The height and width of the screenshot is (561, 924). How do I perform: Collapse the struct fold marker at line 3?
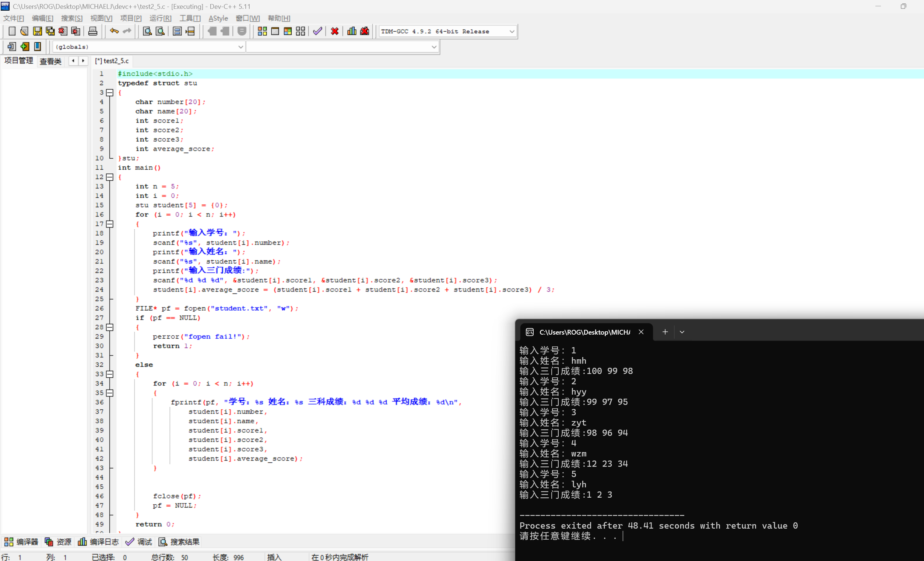click(x=109, y=92)
